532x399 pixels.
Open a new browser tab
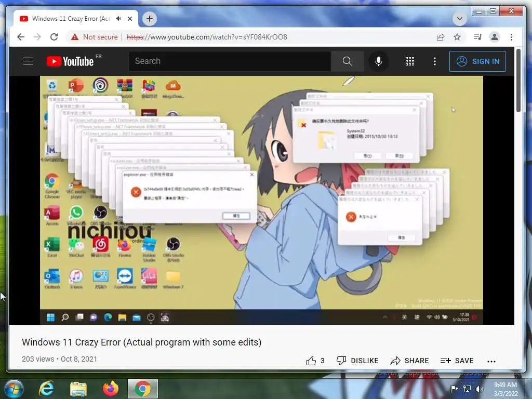(x=150, y=19)
